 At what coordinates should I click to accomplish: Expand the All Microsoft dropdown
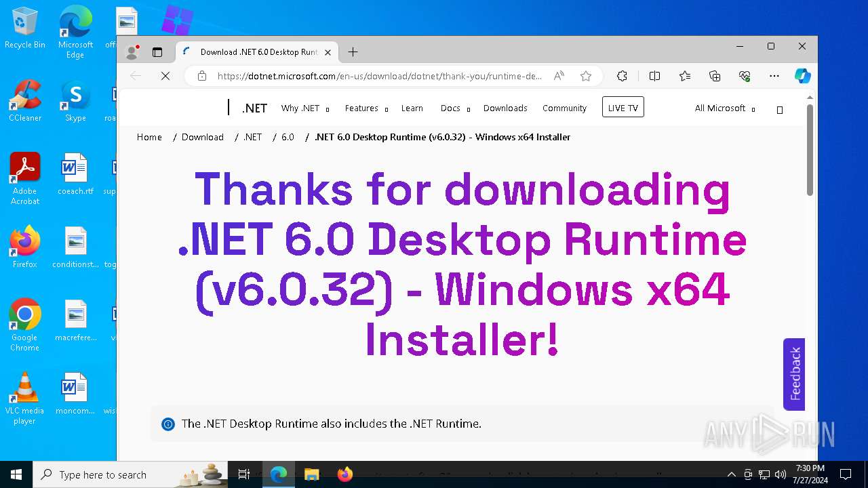tap(724, 108)
